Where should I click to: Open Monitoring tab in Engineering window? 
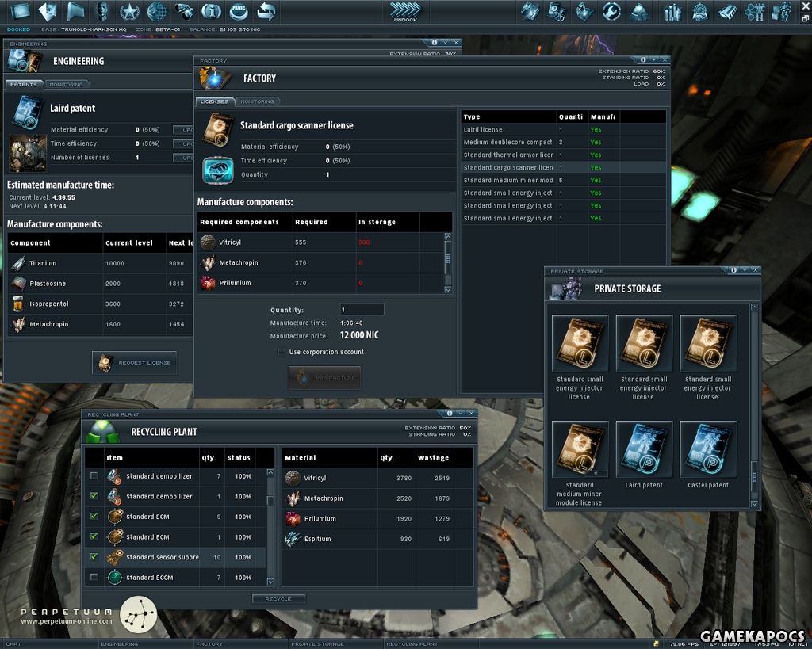(x=67, y=84)
